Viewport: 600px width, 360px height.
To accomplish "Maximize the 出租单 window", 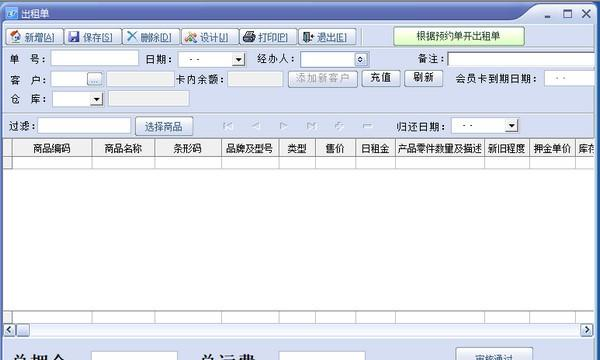I will click(567, 14).
